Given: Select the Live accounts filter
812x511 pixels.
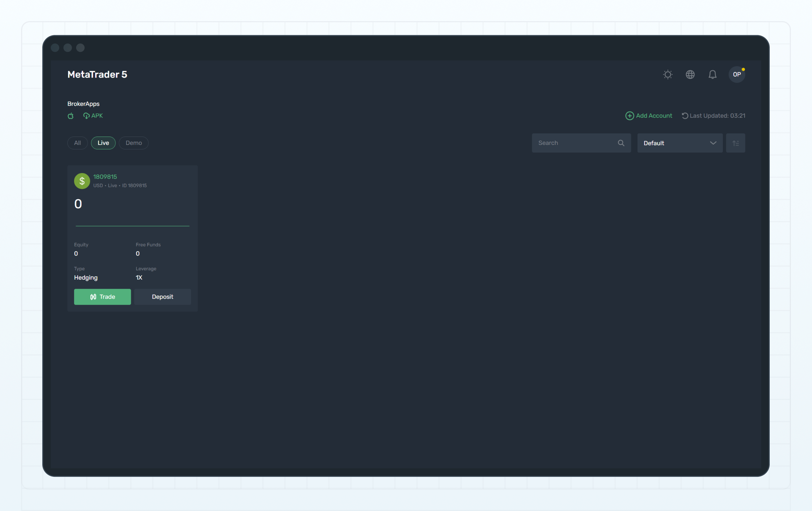Looking at the screenshot, I should [x=103, y=143].
